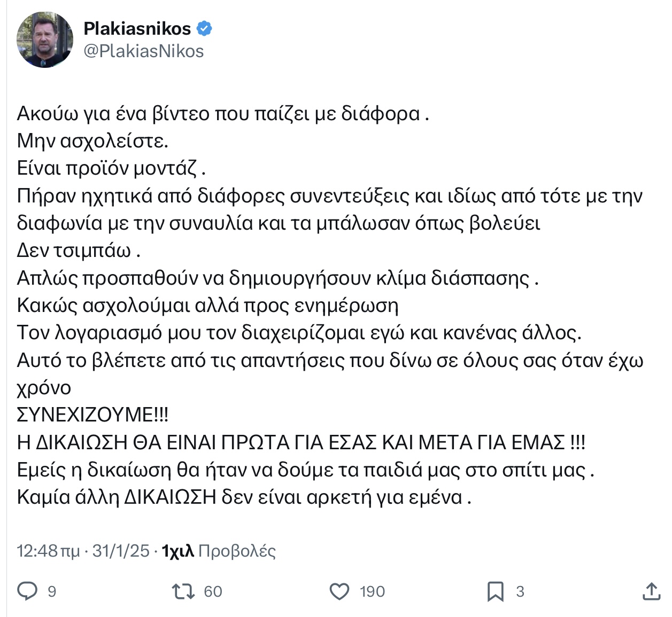Click the 31/1/25 date
The height and width of the screenshot is (617, 672).
[121, 551]
